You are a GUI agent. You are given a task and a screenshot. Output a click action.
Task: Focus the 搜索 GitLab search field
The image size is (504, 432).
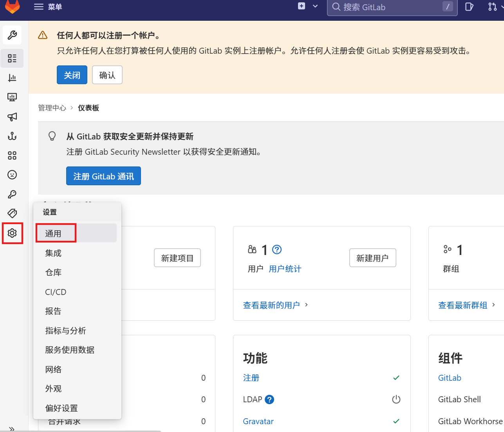(x=392, y=7)
